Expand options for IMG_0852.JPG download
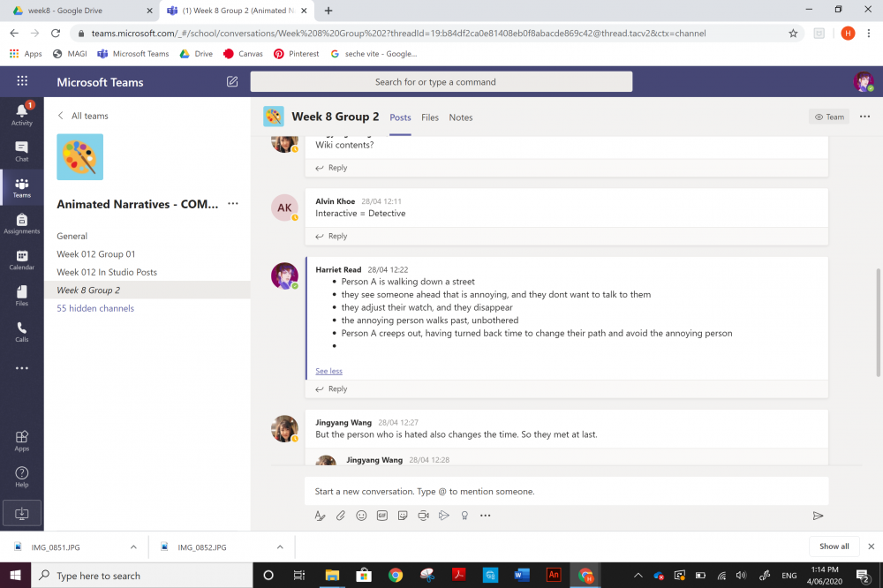Screen dimensions: 883x588 pos(280,547)
